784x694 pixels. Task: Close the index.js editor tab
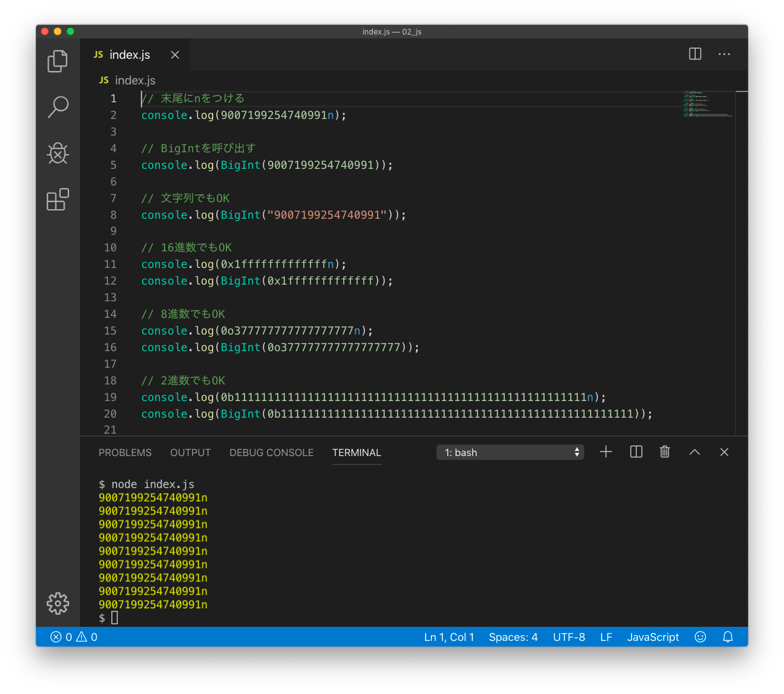pyautogui.click(x=175, y=55)
